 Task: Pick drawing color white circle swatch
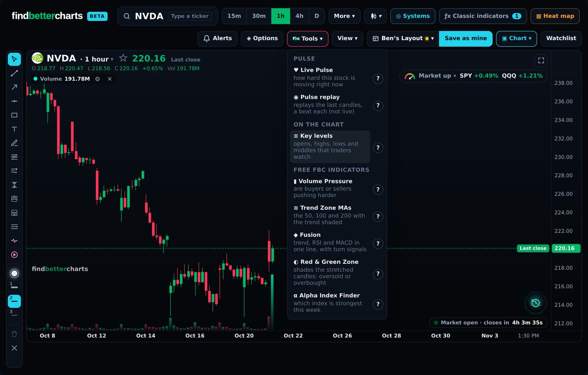pos(14,273)
